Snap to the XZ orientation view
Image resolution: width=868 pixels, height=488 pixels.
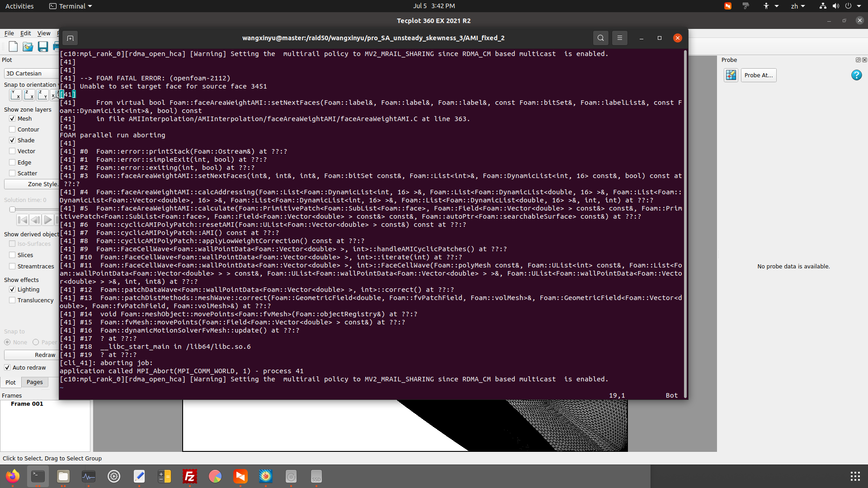tap(28, 94)
